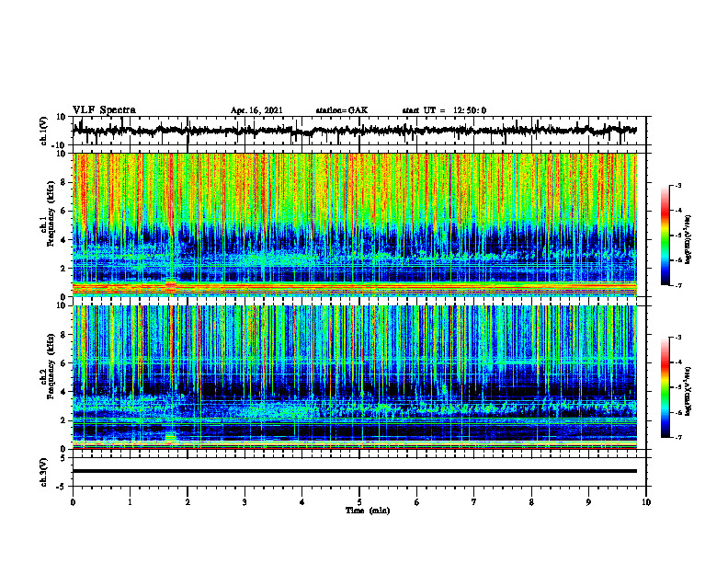The width and height of the screenshot is (728, 563).
Task: Click the '2' kHz tick on ch.2 spectrogram
Action: pyautogui.click(x=64, y=420)
